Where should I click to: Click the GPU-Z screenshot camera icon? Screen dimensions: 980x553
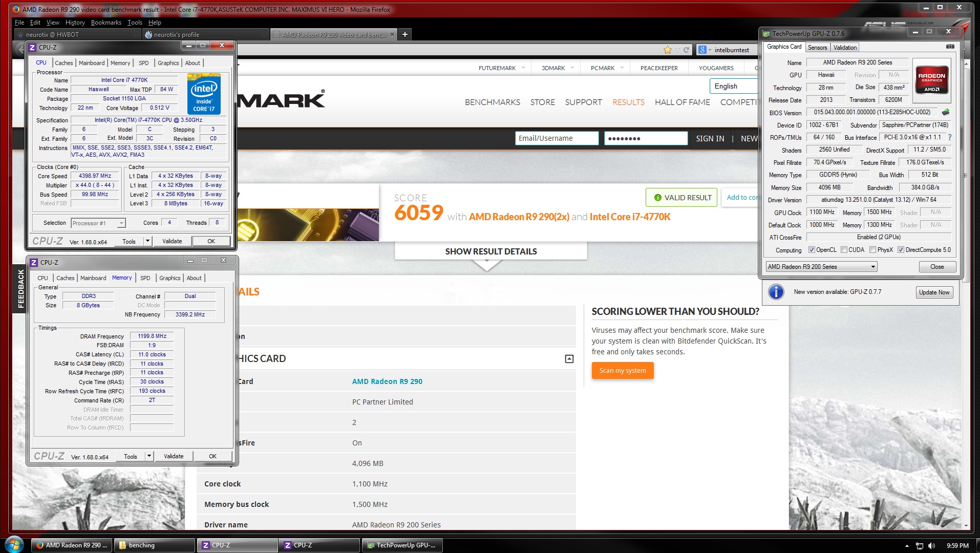950,47
